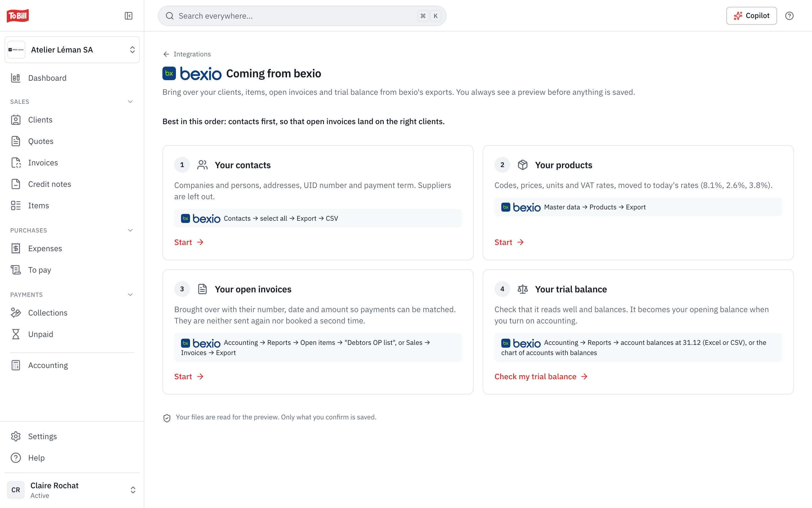Click the Your trial balance scale icon
This screenshot has height=508, width=812.
pos(522,289)
